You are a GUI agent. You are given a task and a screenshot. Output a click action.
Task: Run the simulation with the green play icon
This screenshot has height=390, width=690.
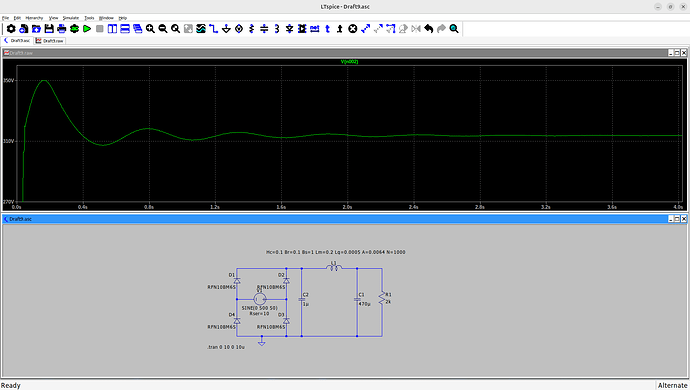click(87, 29)
